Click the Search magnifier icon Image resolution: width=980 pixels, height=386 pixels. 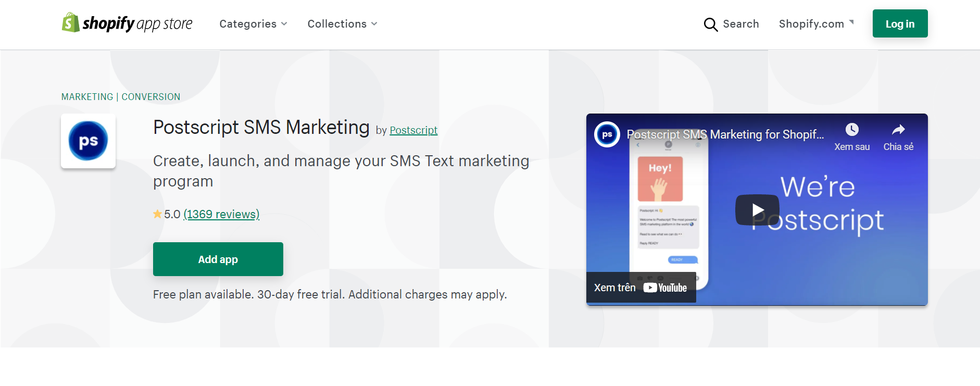[x=710, y=24]
